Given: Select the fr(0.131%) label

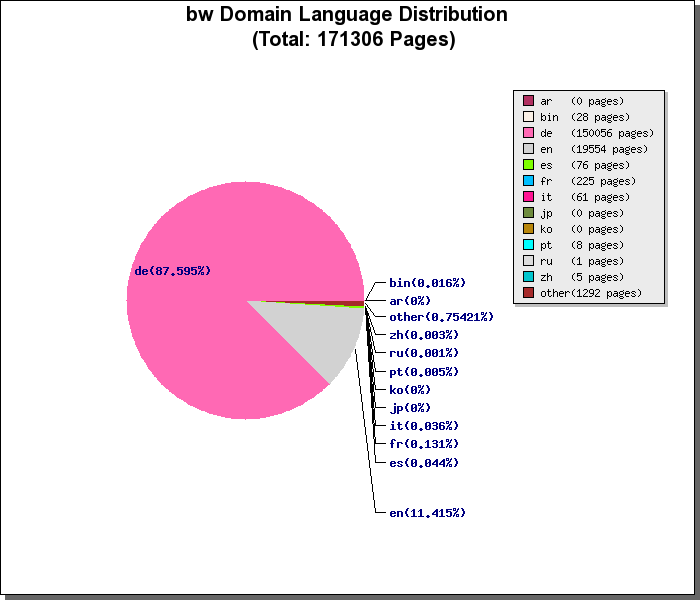Looking at the screenshot, I should 424,444.
